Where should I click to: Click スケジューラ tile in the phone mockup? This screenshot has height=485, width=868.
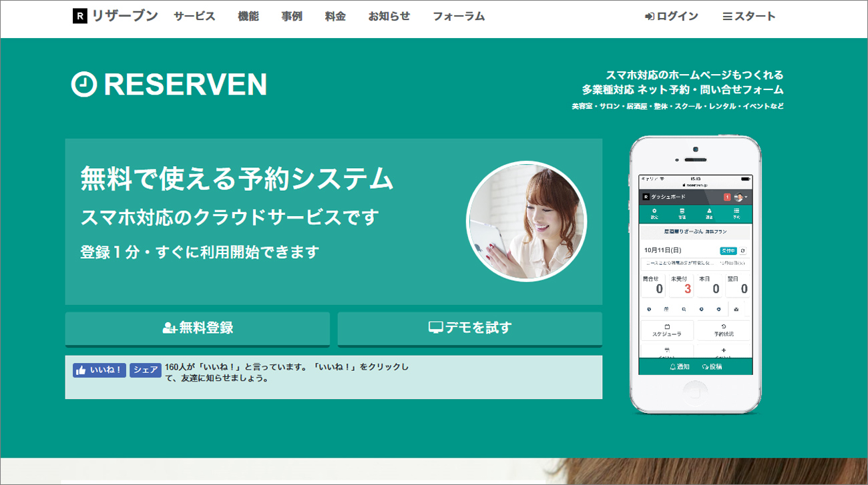click(x=667, y=330)
